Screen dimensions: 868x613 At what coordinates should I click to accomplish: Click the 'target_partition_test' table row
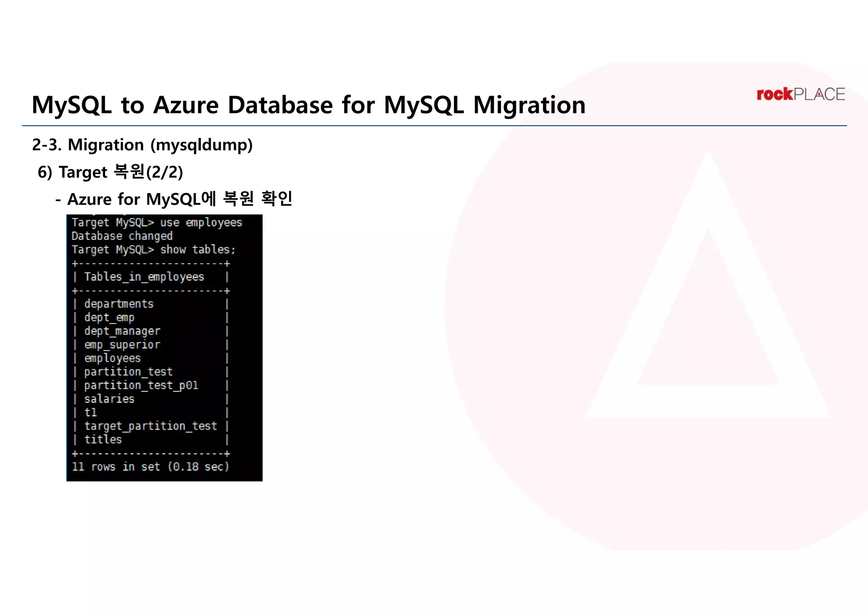[x=151, y=426]
